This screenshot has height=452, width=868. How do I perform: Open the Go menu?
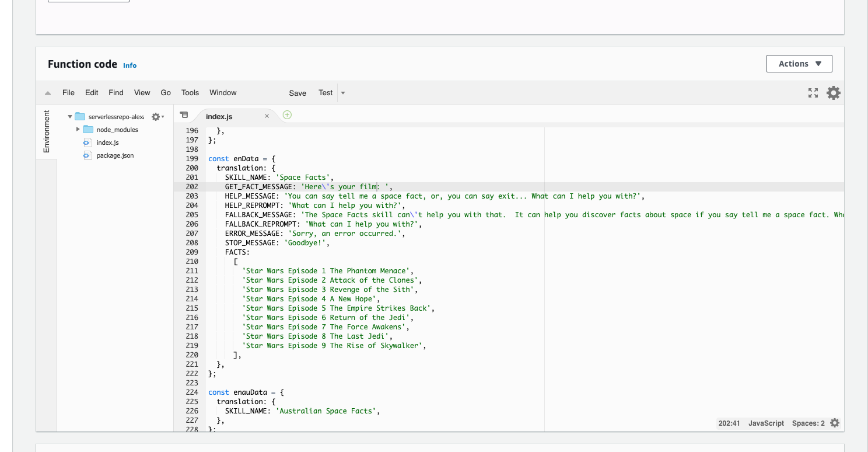[x=166, y=92]
